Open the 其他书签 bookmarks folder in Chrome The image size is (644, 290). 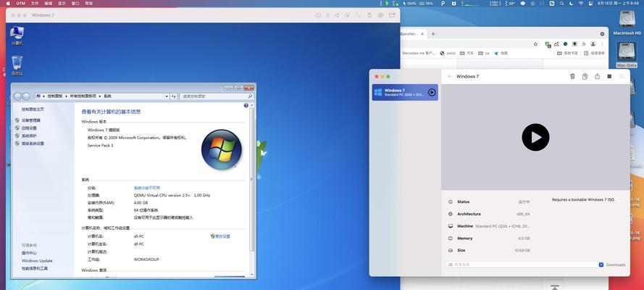pyautogui.click(x=568, y=54)
